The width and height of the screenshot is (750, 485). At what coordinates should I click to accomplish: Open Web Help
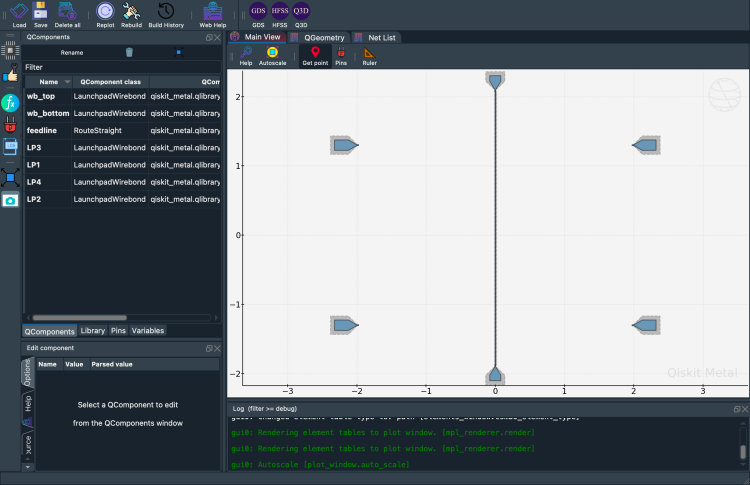click(x=213, y=15)
